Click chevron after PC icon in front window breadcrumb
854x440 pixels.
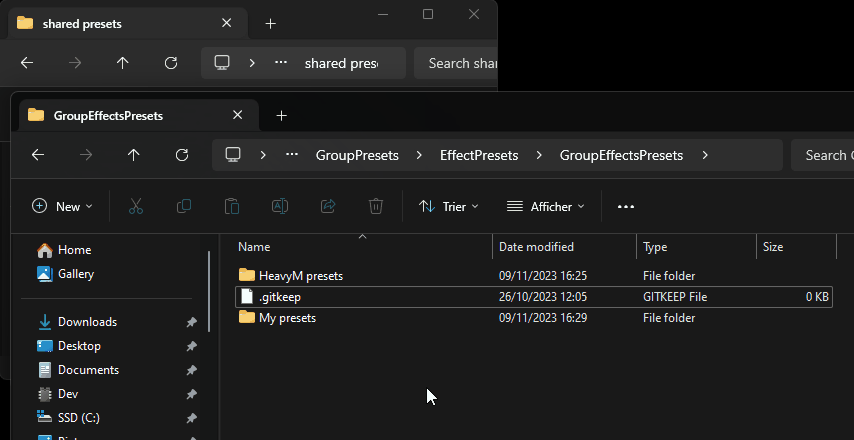[x=263, y=155]
